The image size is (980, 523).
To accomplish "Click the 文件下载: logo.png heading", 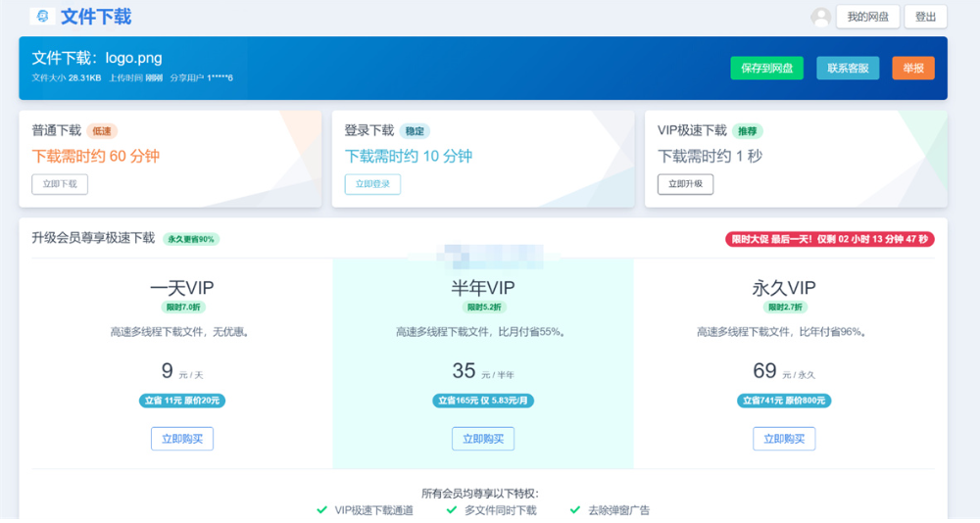I will (x=97, y=58).
